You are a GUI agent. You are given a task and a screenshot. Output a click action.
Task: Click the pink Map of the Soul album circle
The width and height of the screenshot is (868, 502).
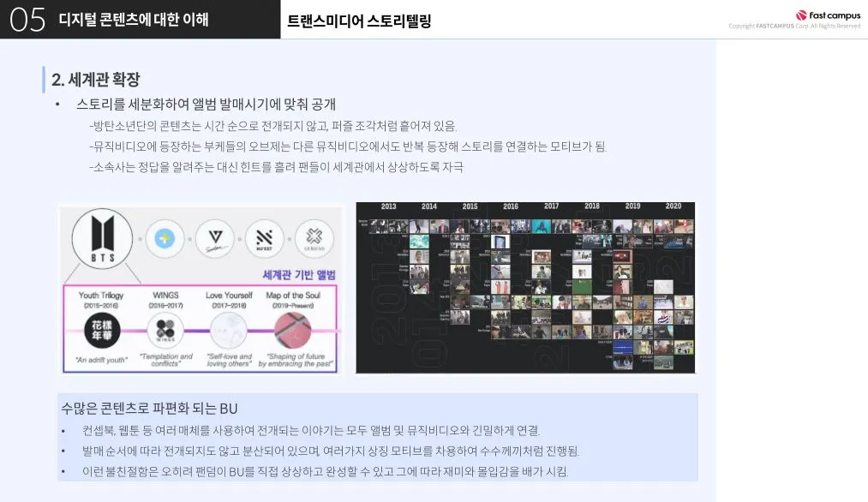point(292,331)
